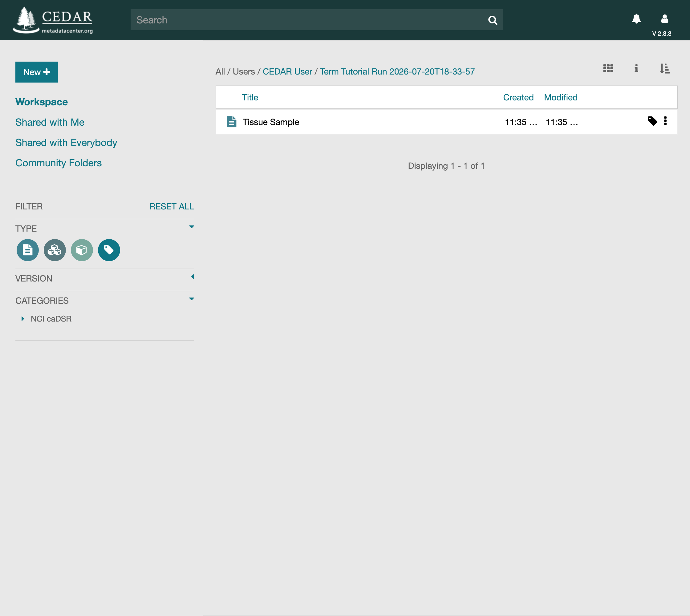Open the user profile icon

coord(664,19)
